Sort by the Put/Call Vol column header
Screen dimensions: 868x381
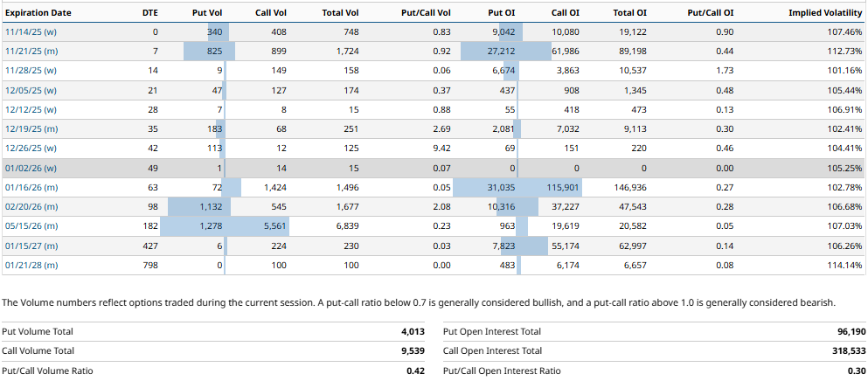pyautogui.click(x=425, y=13)
